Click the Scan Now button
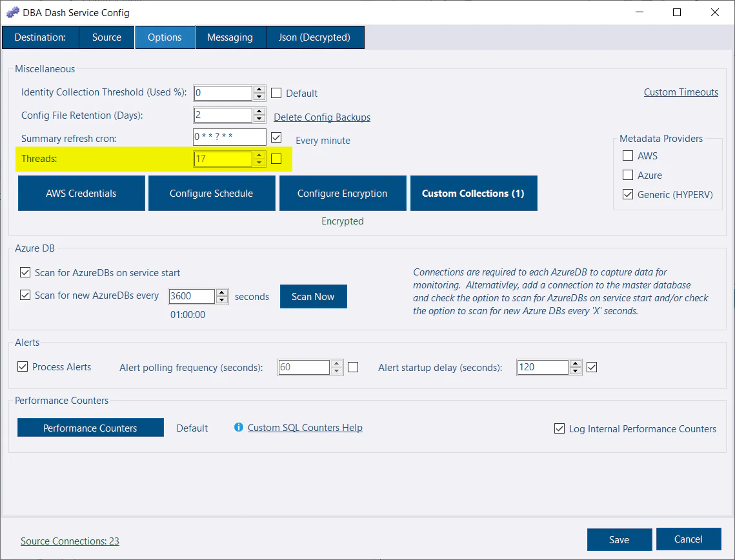735x560 pixels. click(313, 296)
